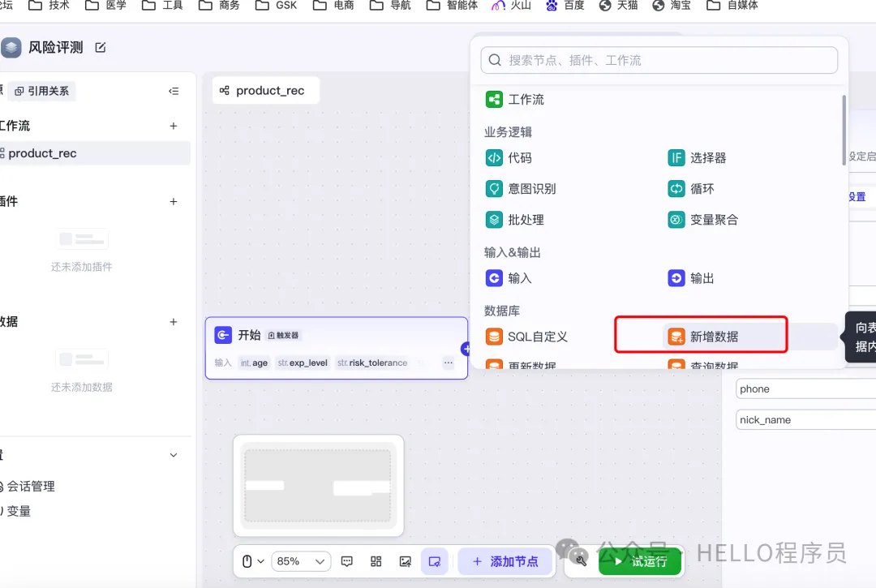The width and height of the screenshot is (876, 588).
Task: Select product_rec in workflow list
Action: click(x=94, y=153)
